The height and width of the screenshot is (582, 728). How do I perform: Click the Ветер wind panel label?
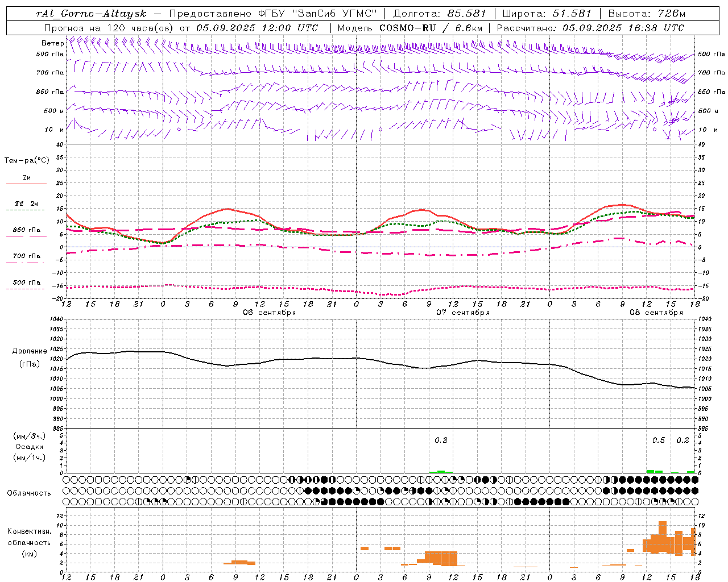coord(53,43)
